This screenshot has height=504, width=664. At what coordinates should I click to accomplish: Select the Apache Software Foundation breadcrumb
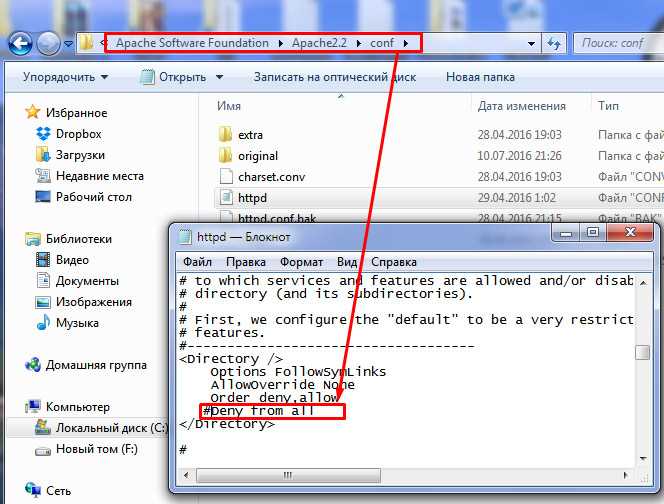click(192, 43)
